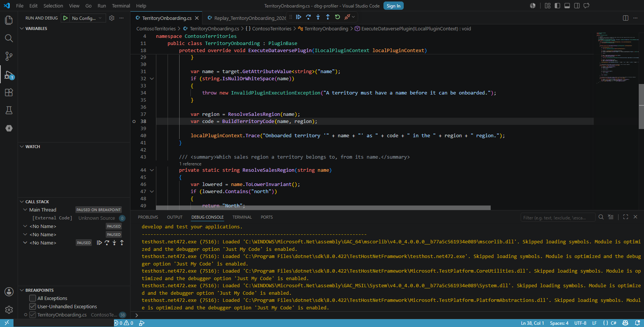Continue the last No Name thread
Viewport: 644px width, 327px height.
point(99,243)
